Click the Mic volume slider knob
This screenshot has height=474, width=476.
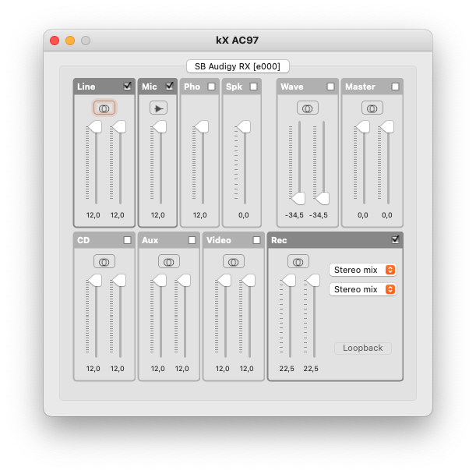[x=160, y=127]
